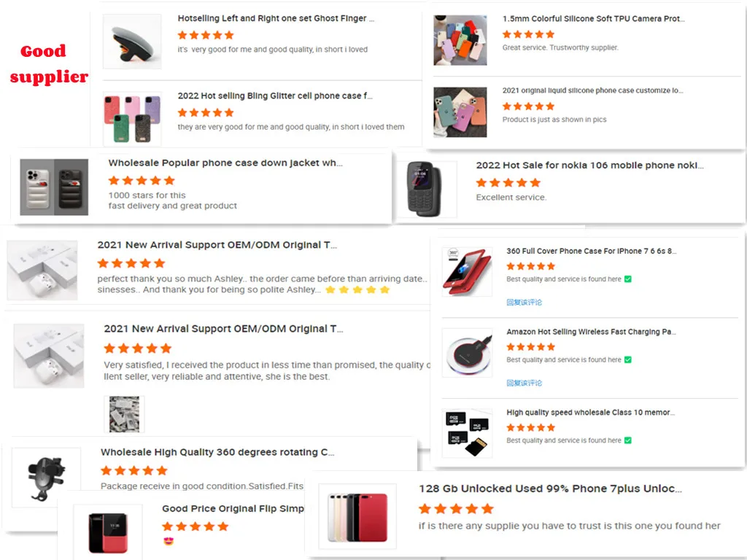This screenshot has width=747, height=560.
Task: Click green checkmark on Wireless Charging Pad review
Action: [628, 359]
